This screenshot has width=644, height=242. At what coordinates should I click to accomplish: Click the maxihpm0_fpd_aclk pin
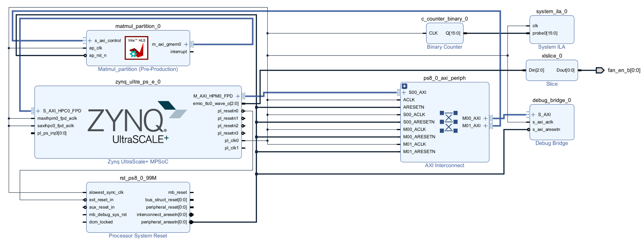pyautogui.click(x=57, y=118)
